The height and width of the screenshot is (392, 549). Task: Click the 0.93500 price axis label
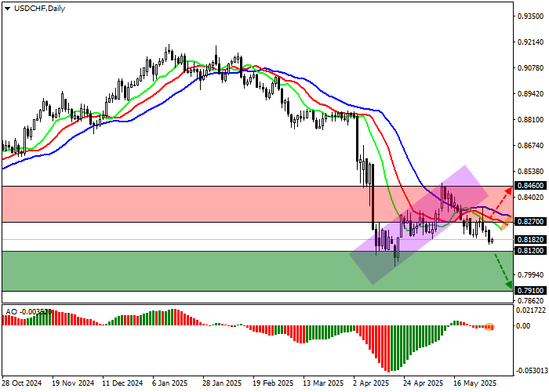[530, 16]
